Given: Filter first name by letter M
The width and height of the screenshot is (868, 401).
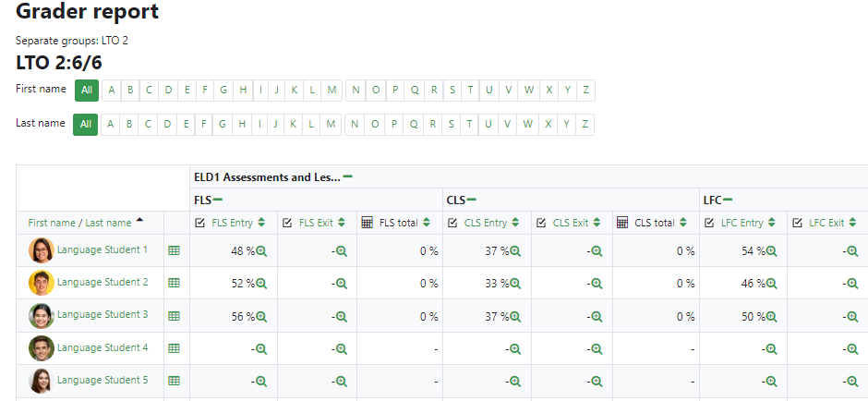Looking at the screenshot, I should [332, 90].
